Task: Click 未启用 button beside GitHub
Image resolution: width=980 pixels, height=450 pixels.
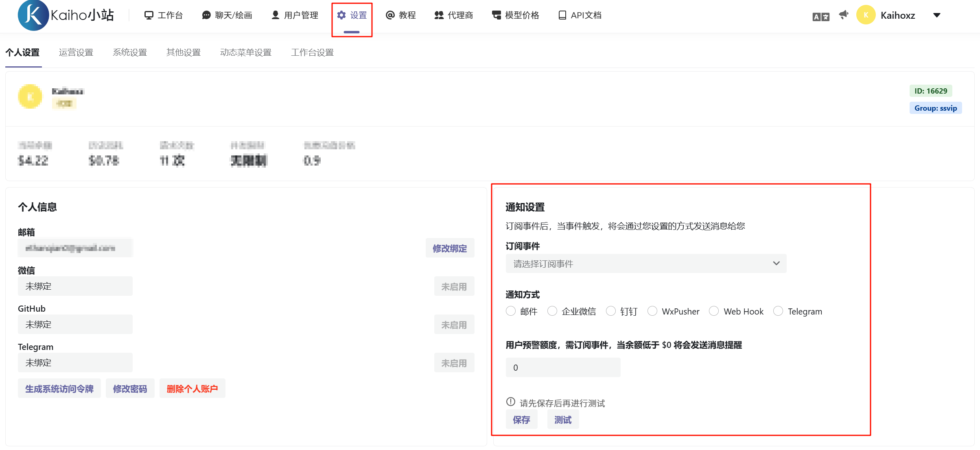Action: (x=454, y=325)
